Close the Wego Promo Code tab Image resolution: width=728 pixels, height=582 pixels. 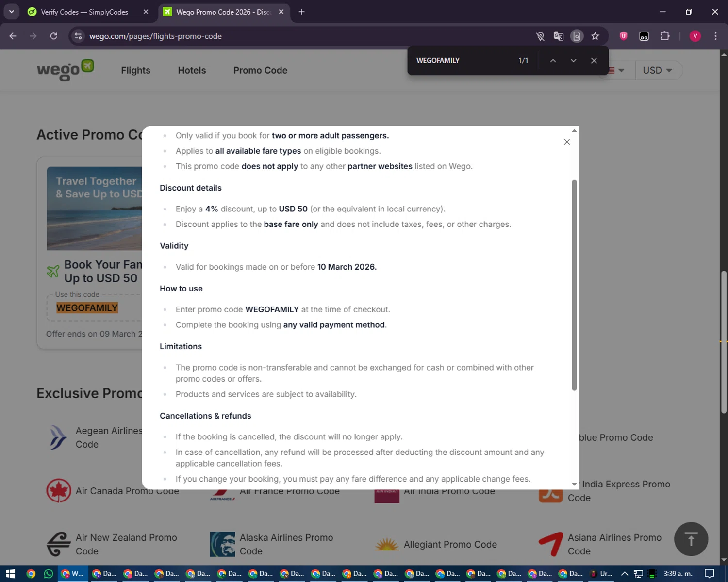281,12
